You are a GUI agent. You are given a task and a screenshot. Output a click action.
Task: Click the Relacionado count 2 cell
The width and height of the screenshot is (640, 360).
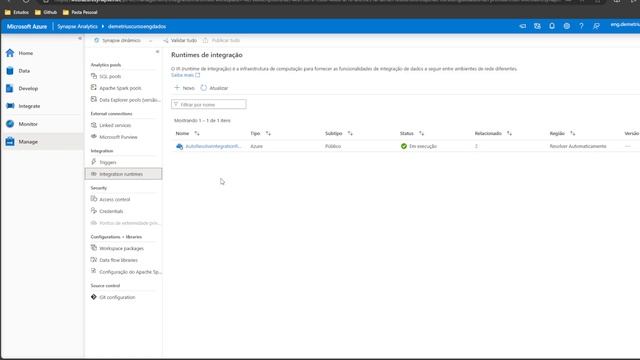click(476, 146)
